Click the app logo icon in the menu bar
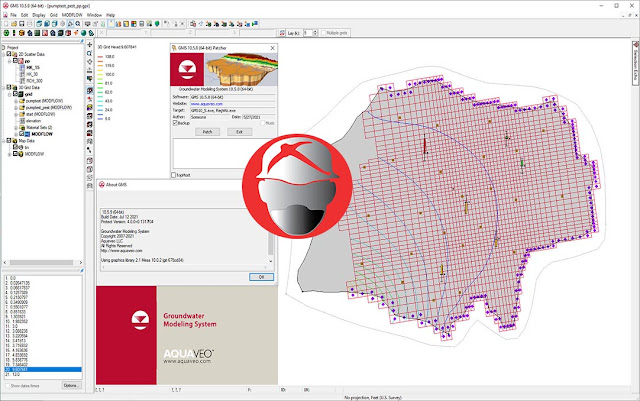 pyautogui.click(x=5, y=15)
